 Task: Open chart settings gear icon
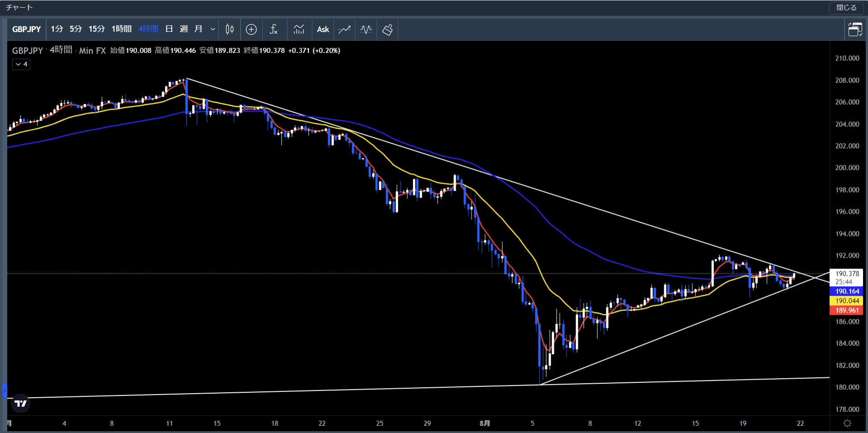[848, 424]
